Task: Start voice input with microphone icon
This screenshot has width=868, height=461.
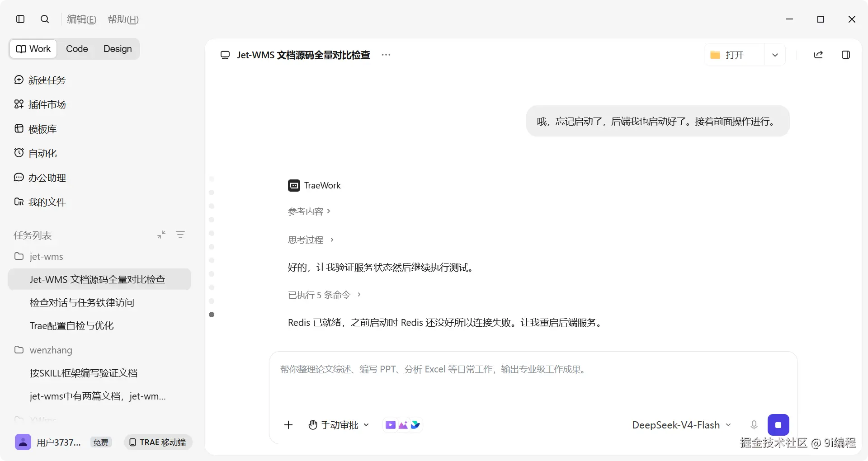Action: [x=754, y=425]
